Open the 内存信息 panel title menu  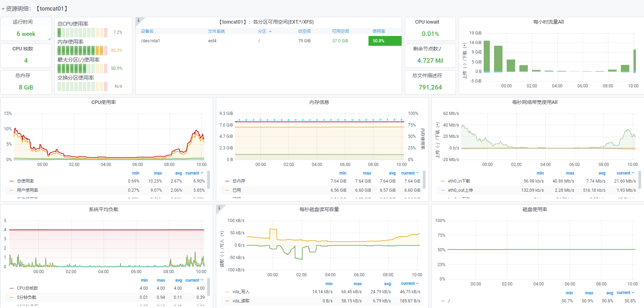319,102
